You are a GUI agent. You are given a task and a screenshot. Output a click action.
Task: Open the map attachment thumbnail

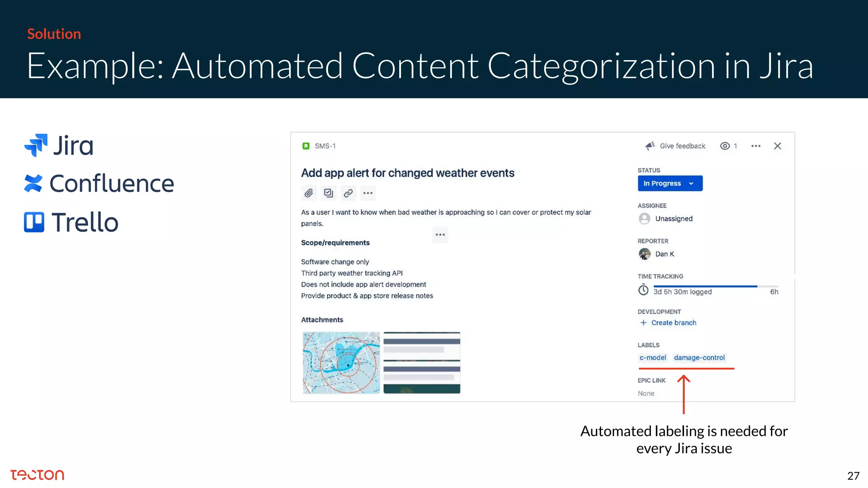341,363
